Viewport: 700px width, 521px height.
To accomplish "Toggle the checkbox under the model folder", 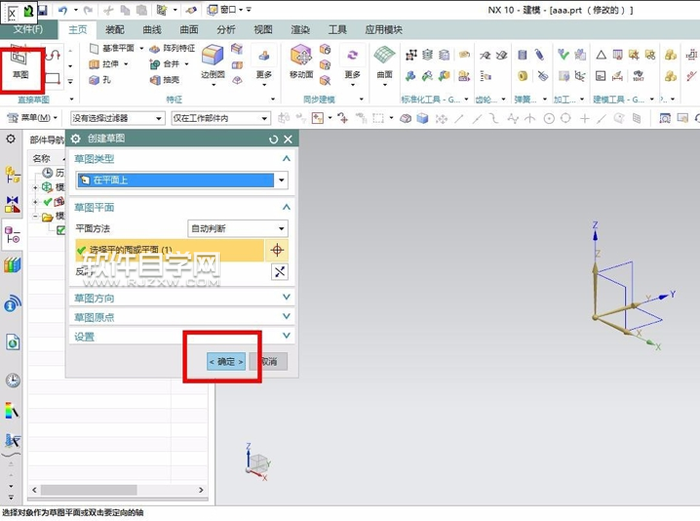I will (60, 229).
